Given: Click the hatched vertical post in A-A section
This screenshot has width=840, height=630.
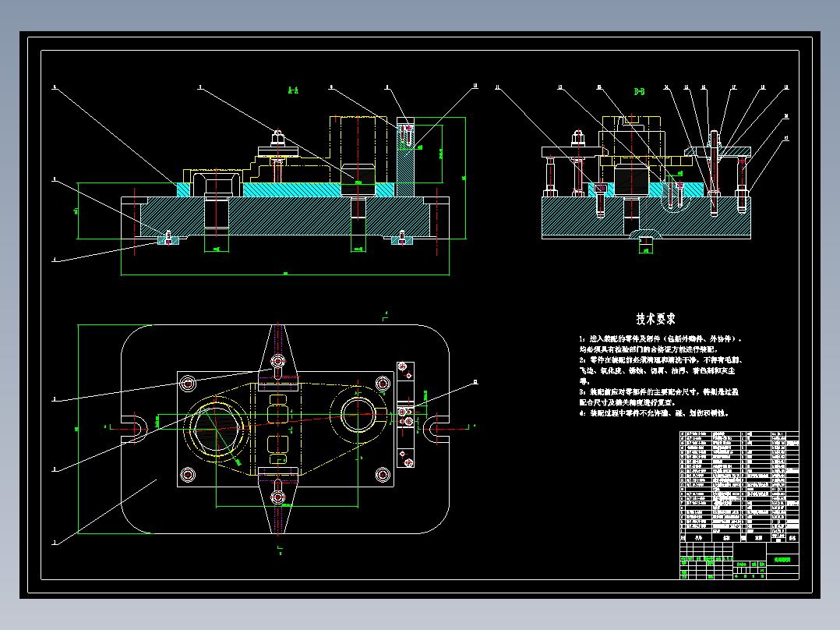Looking at the screenshot, I should point(405,157).
